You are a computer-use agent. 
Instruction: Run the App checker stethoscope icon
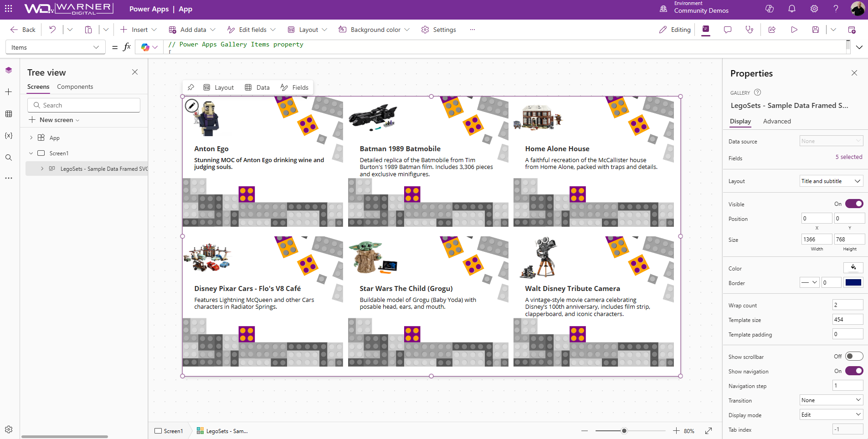[750, 30]
